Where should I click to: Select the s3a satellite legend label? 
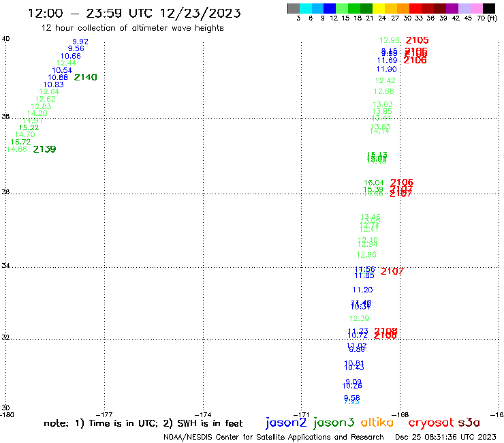click(469, 423)
